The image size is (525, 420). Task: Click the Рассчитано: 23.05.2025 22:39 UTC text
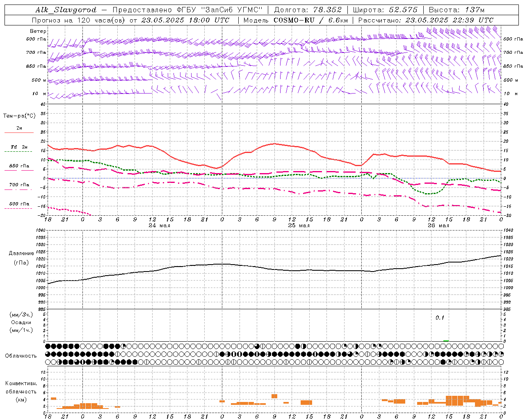pyautogui.click(x=426, y=20)
